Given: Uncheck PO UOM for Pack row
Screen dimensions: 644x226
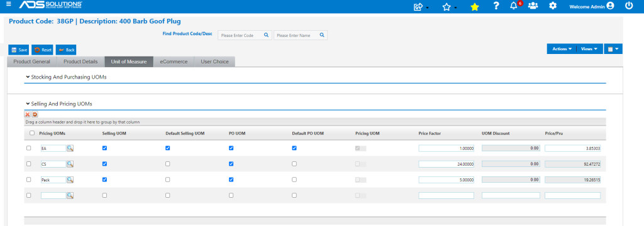Looking at the screenshot, I should click(231, 180).
